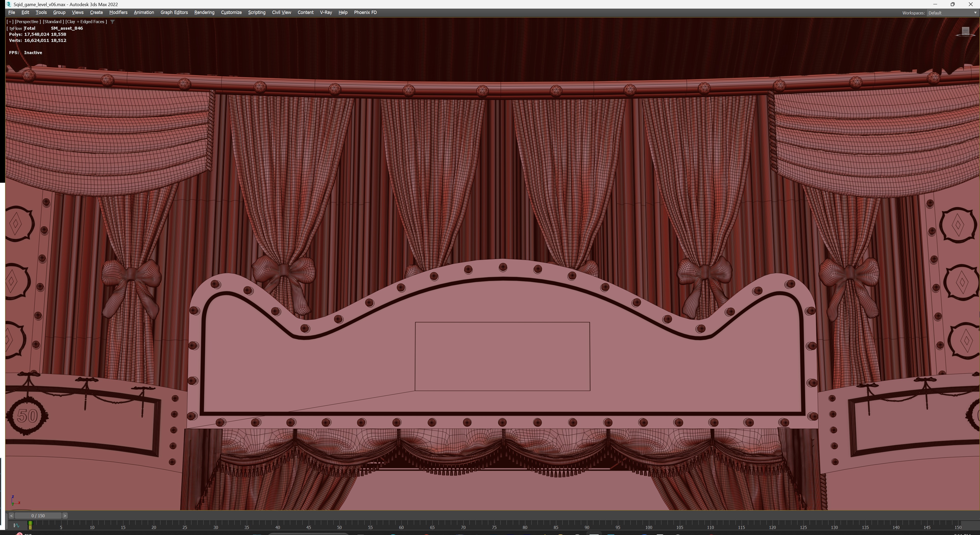Screen dimensions: 980x535
Task: Open the Modifiers menu
Action: (118, 12)
